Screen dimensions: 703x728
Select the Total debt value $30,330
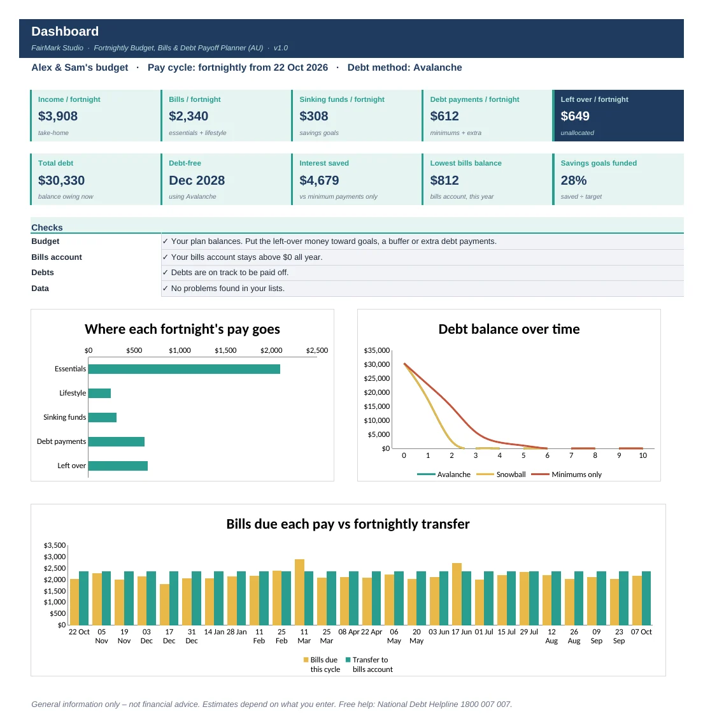61,180
